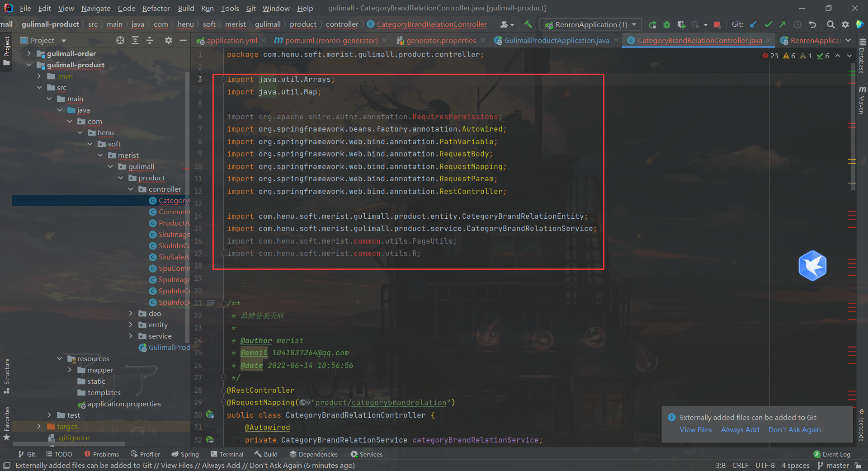Screen dimensions: 868x471
Task: Rollback changes with undo arrow icon
Action: point(812,24)
